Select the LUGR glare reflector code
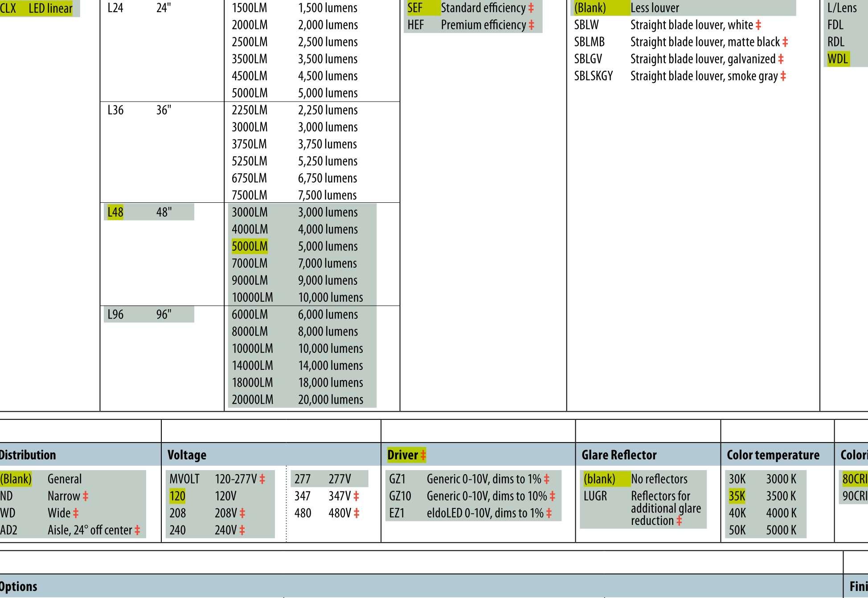Image resolution: width=868 pixels, height=598 pixels. pos(595,496)
